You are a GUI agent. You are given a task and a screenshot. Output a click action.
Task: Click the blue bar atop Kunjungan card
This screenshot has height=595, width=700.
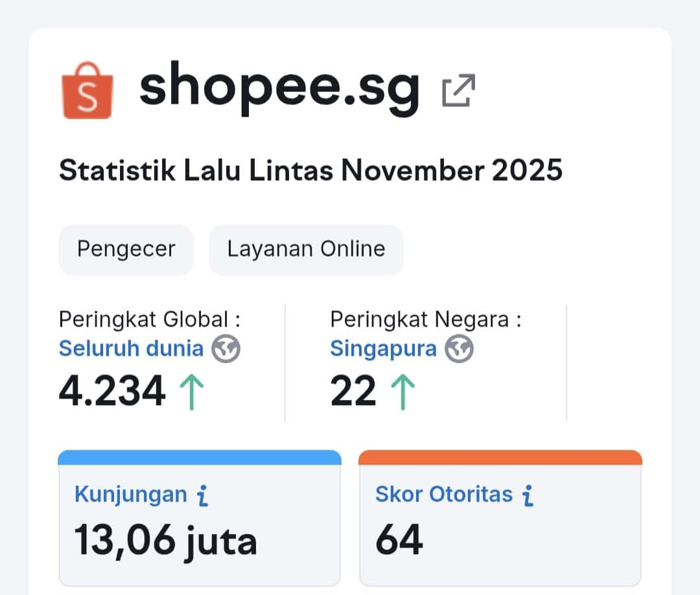(x=199, y=456)
